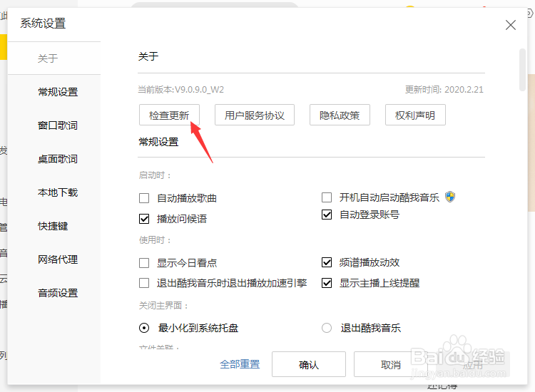Open the 快捷键 settings section
Viewport: 535px width, 392px height.
point(53,226)
